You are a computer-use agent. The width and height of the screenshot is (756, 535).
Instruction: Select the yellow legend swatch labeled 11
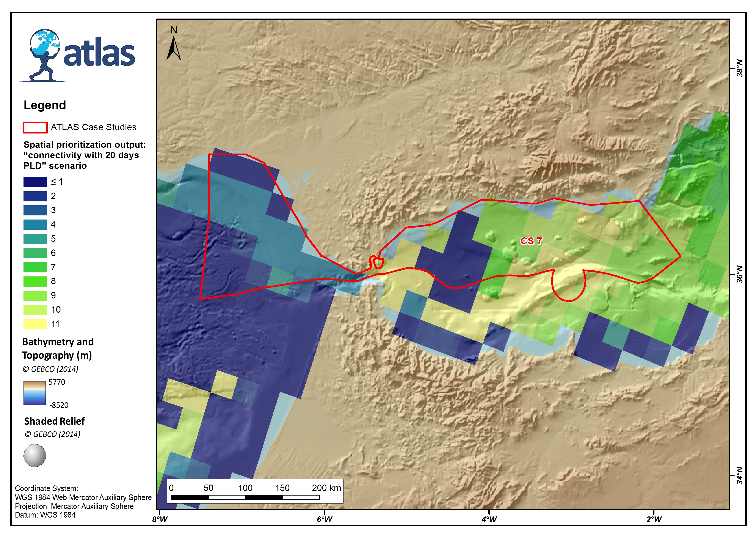click(x=35, y=324)
